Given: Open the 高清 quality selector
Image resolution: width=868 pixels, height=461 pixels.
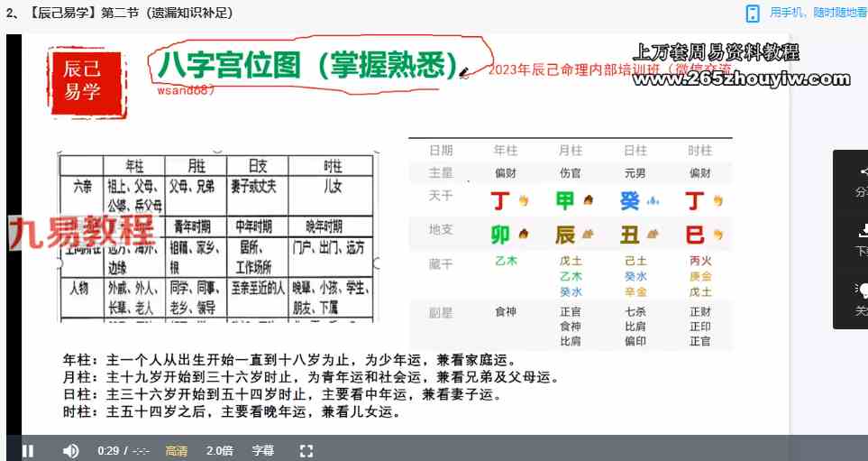Looking at the screenshot, I should tap(176, 450).
